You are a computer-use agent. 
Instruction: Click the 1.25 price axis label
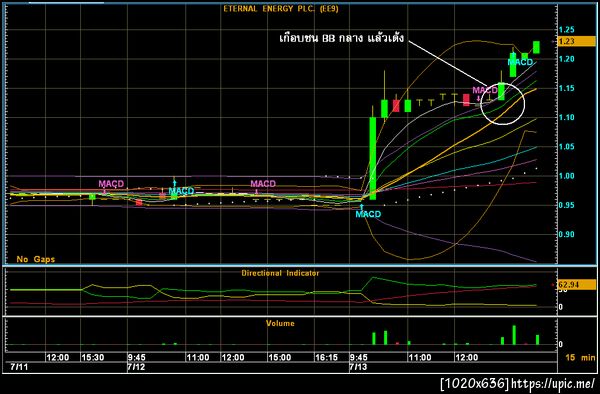click(x=566, y=29)
